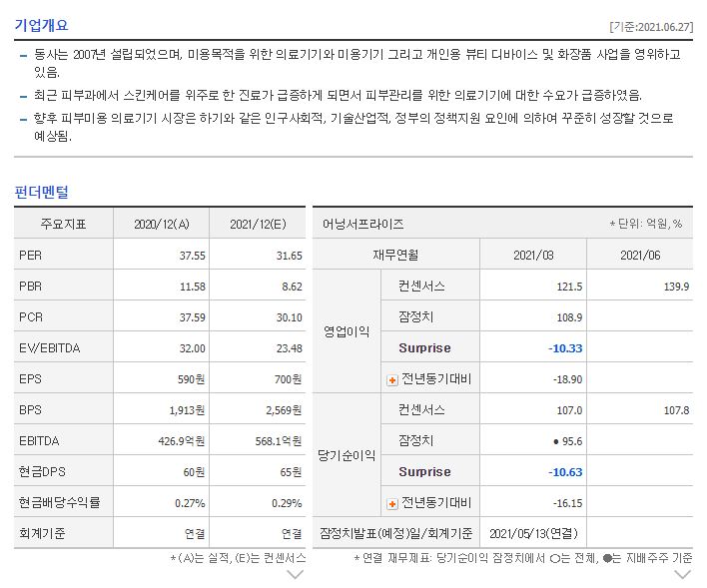This screenshot has height=588, width=707.
Task: Click the (A)는 실적, (E)는 컨센서스 footnote
Action: tap(238, 558)
